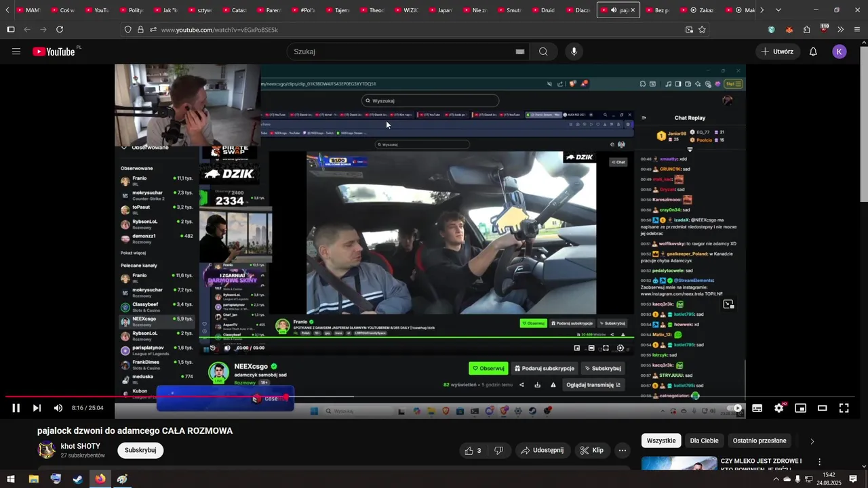
Task: Open the on-screen keyboard in the search box
Action: point(520,52)
